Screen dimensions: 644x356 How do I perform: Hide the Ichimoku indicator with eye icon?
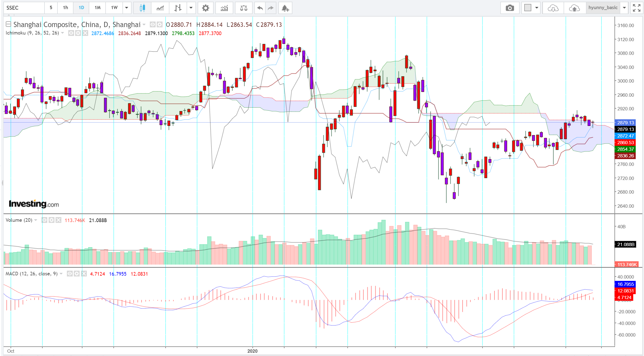(71, 33)
